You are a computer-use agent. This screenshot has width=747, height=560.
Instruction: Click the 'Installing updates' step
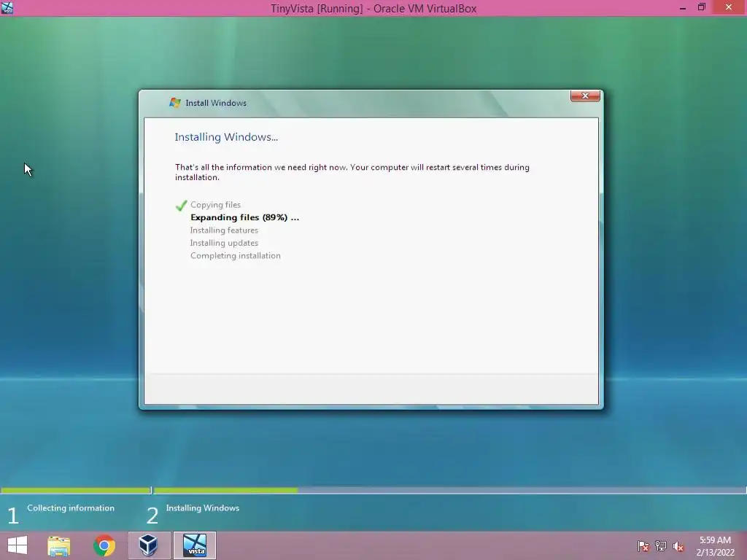click(224, 243)
